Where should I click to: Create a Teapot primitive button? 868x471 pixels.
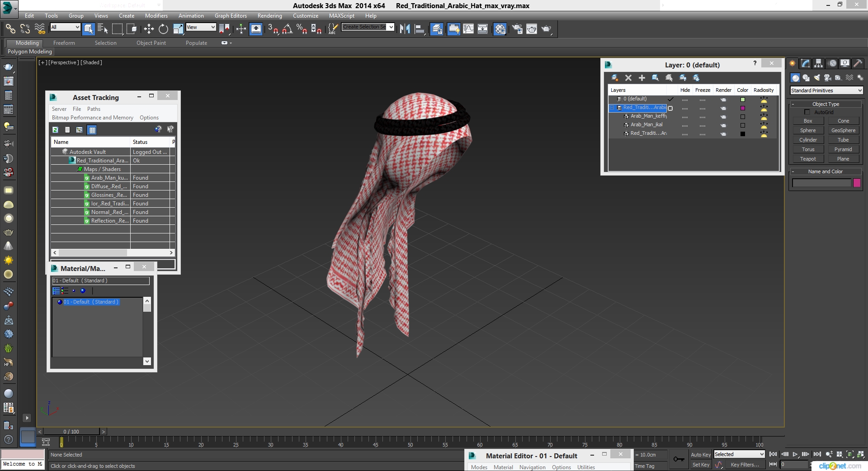click(x=808, y=159)
